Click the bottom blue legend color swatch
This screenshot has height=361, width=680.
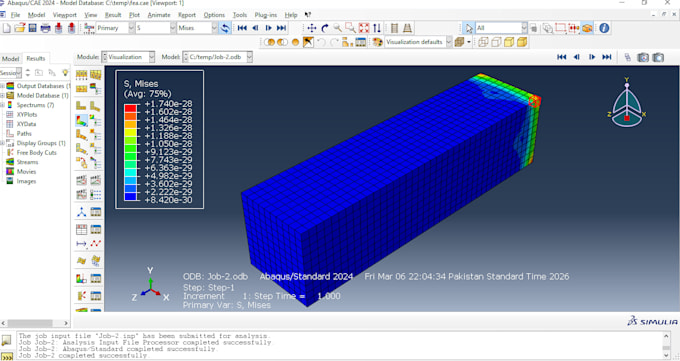[x=130, y=196]
